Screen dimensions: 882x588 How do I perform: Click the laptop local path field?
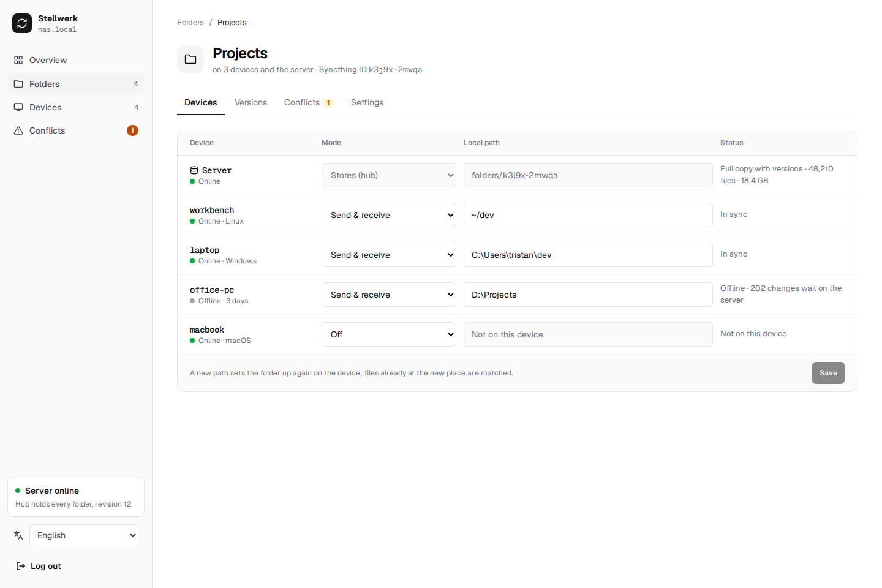point(588,255)
